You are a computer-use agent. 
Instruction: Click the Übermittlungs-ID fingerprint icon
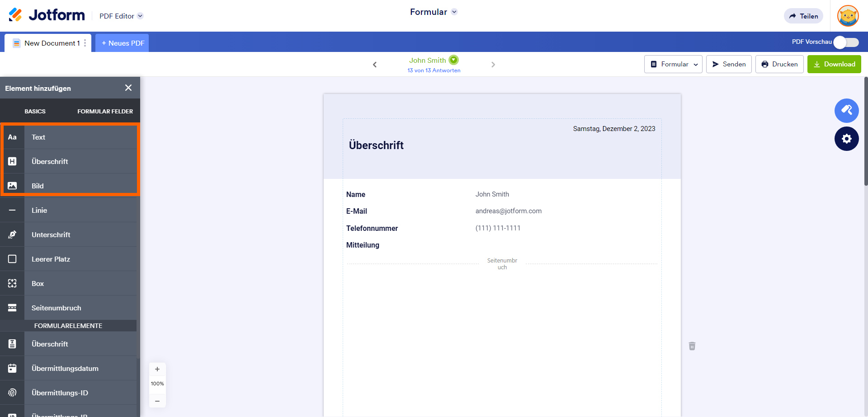(x=12, y=393)
